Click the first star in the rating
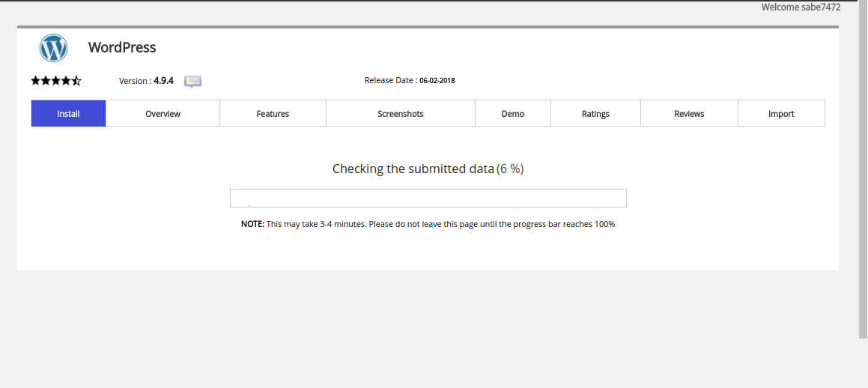This screenshot has width=868, height=388. point(36,81)
